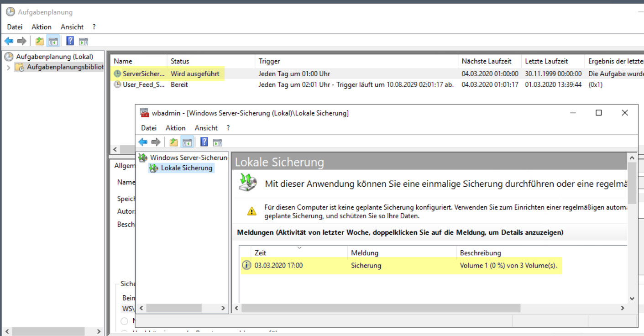Screen dimensions: 644x336
Task: Toggle action pane icon in Aufgabenplanung toolbar
Action: pyautogui.click(x=83, y=42)
